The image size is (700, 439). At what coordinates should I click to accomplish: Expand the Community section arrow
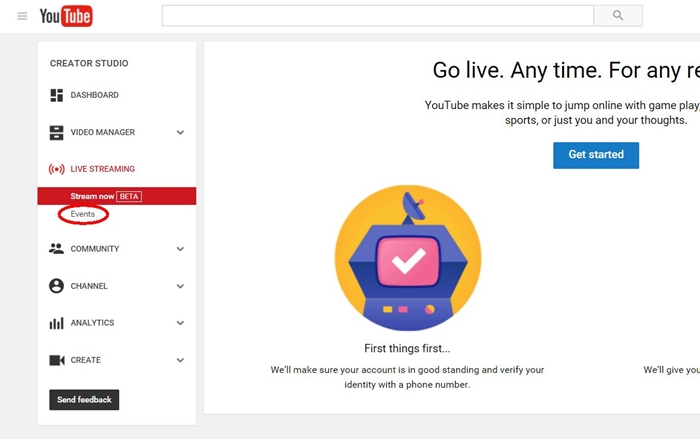180,249
